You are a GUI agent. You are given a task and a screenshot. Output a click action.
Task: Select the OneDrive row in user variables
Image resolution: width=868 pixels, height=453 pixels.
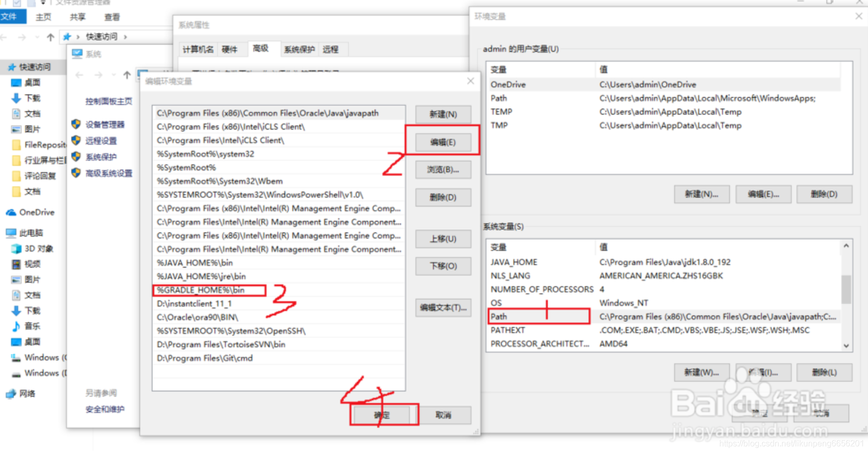pos(663,85)
